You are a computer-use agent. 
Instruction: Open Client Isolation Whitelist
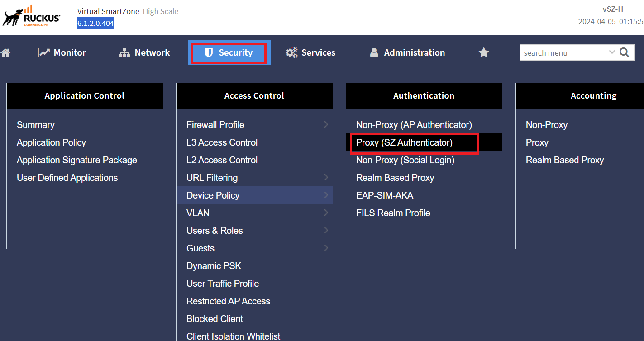(233, 336)
